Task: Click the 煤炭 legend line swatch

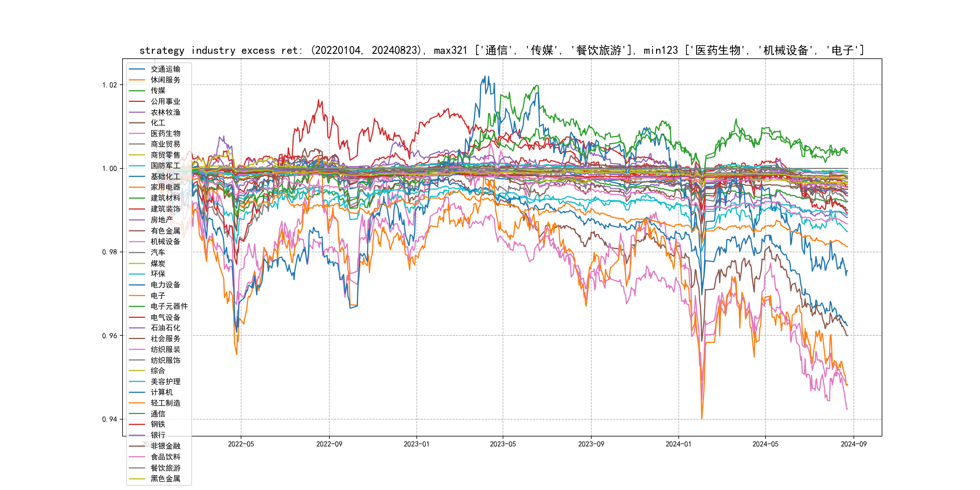Action: tap(137, 263)
